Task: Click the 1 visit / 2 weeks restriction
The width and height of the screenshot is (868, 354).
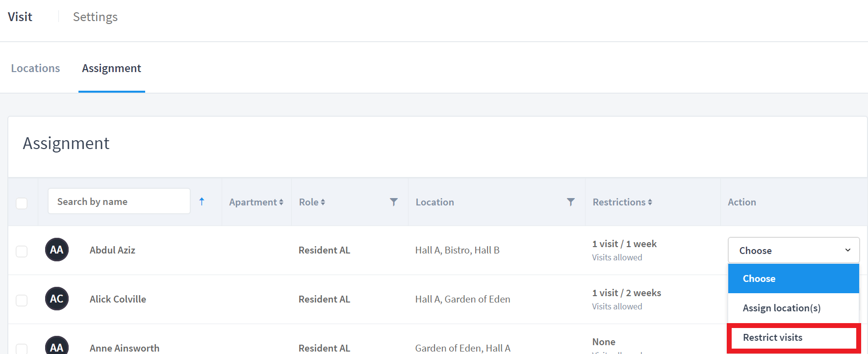Action: coord(627,293)
